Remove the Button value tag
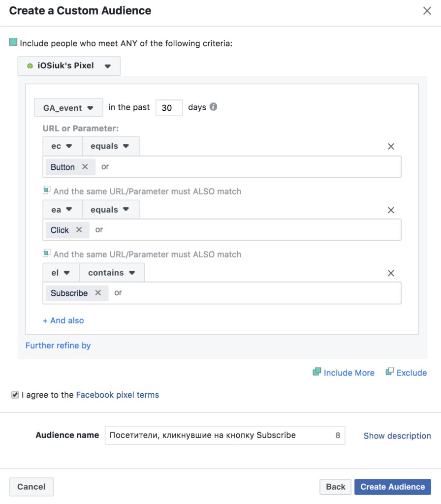This screenshot has width=441, height=504. tap(85, 167)
